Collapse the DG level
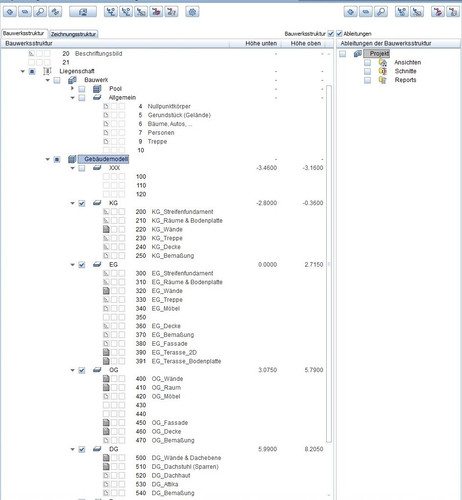The width and height of the screenshot is (462, 500). (72, 449)
